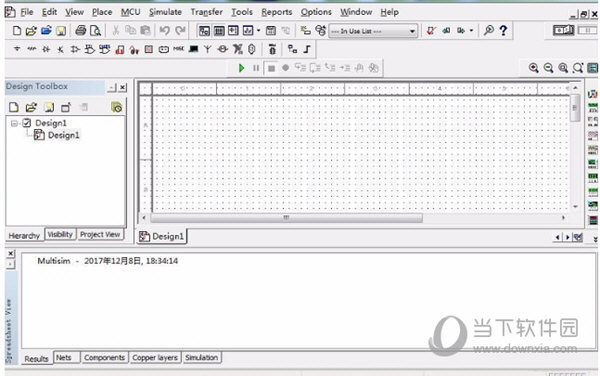
Task: Click New design icon in Design Toolbox
Action: 14,107
